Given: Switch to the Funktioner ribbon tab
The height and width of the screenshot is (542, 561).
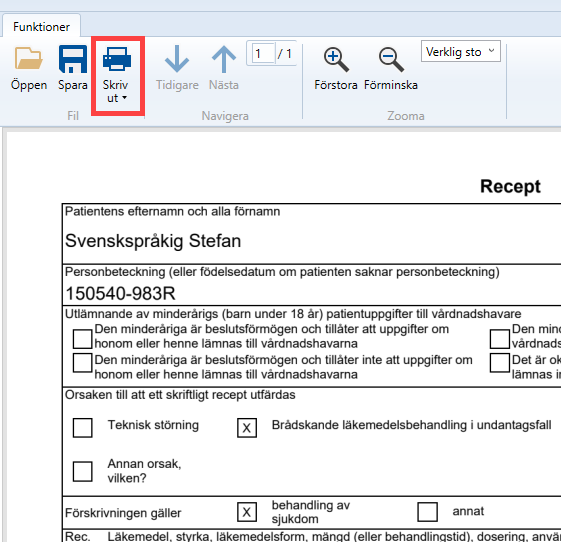Looking at the screenshot, I should [x=42, y=26].
